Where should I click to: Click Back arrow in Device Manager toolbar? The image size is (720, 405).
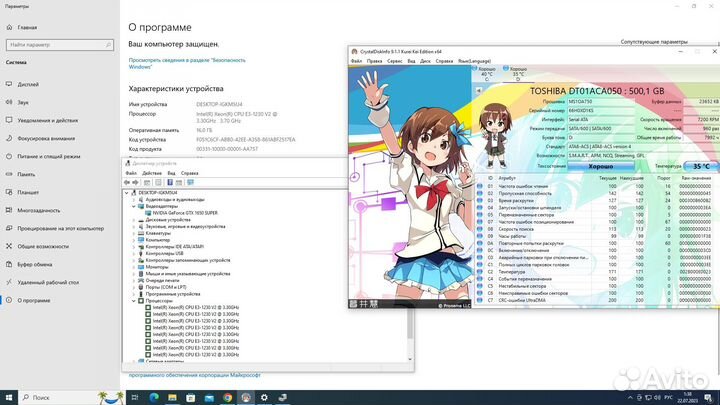click(127, 183)
